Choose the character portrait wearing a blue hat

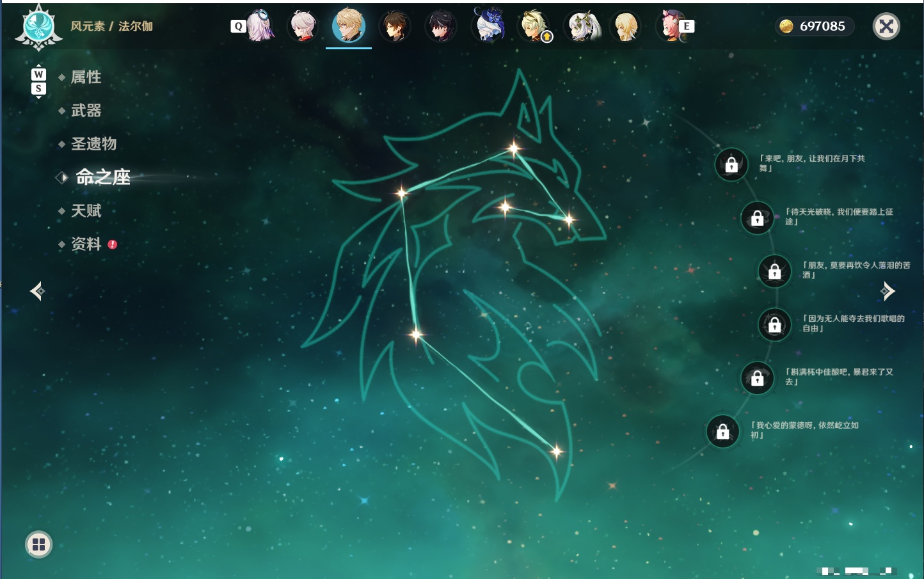click(x=488, y=26)
